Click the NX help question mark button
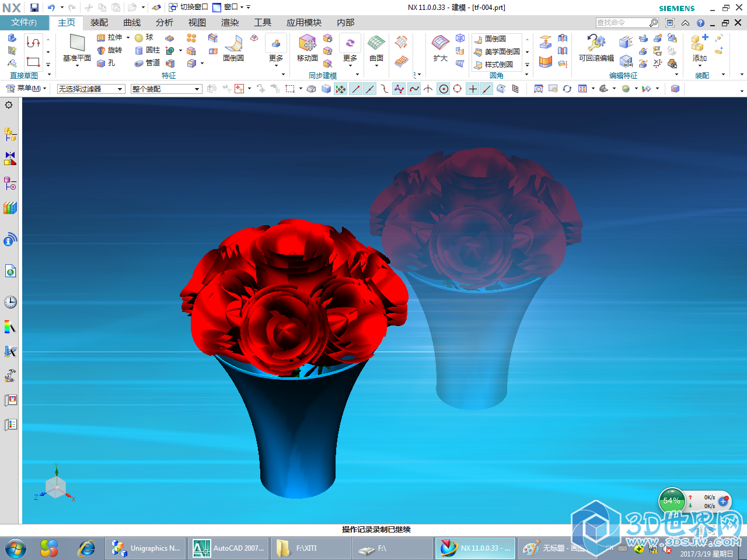 (x=700, y=23)
